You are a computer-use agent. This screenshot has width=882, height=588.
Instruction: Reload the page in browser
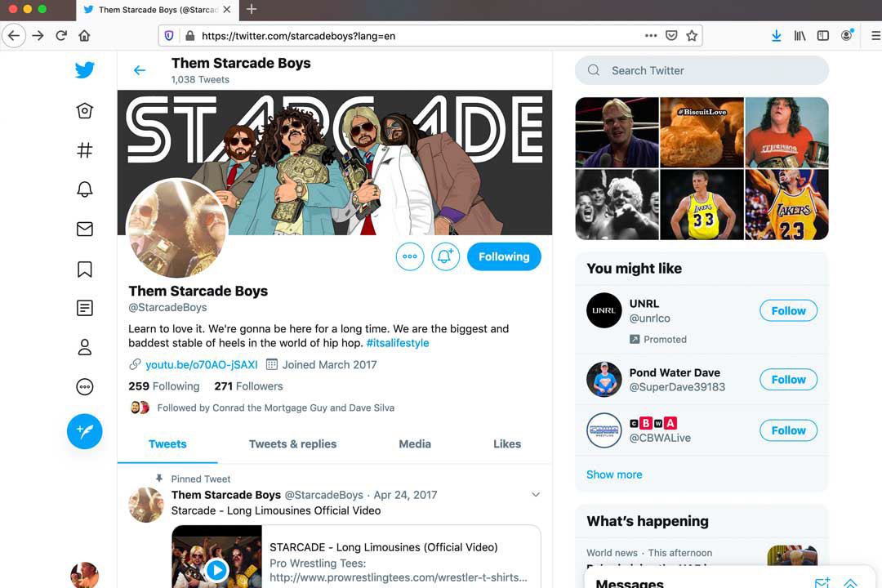pos(61,36)
